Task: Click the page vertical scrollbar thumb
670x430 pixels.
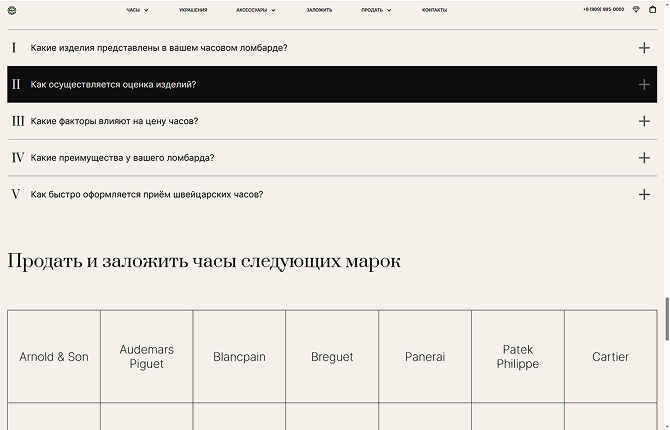Action: pos(667,319)
